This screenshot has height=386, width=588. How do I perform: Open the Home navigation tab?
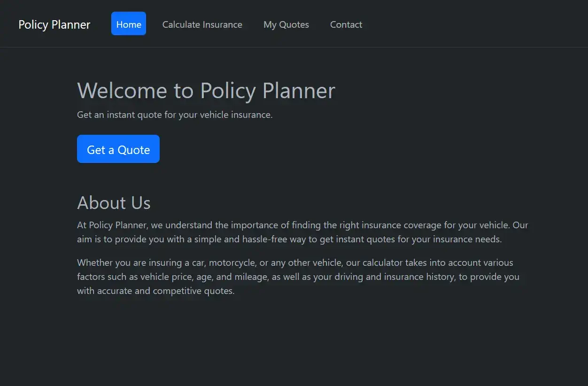129,24
